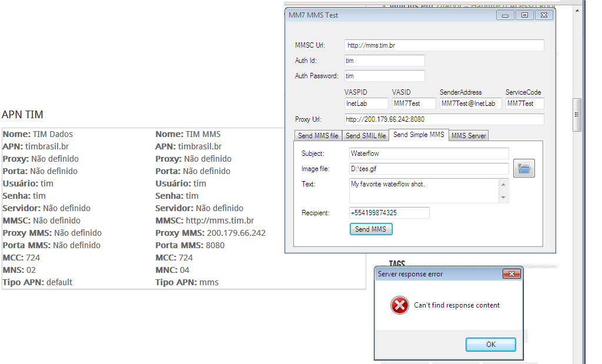Click the 'Porta MMS: Não definido' text
The image size is (602, 364).
52,245
